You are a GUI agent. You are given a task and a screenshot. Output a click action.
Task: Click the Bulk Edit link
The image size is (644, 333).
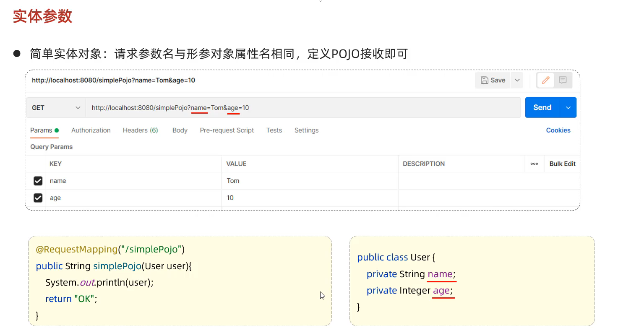click(562, 164)
